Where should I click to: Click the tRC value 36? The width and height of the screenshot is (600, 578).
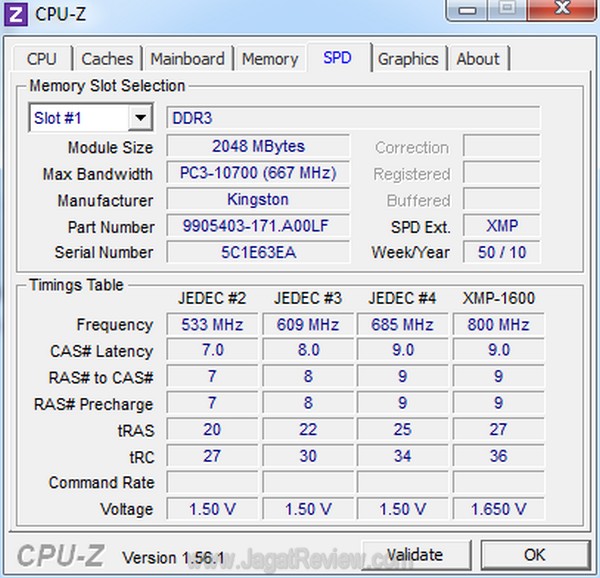(499, 456)
